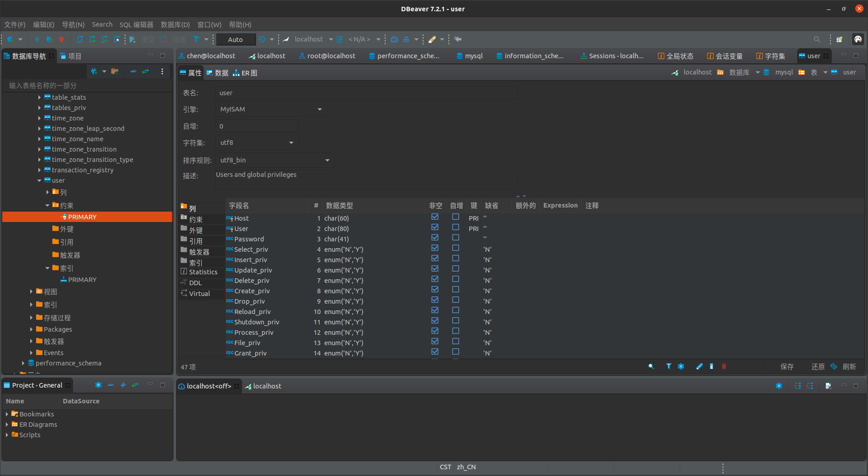Toggle auto-increment checkbox for Insert_priv
868x476 pixels.
click(x=456, y=259)
